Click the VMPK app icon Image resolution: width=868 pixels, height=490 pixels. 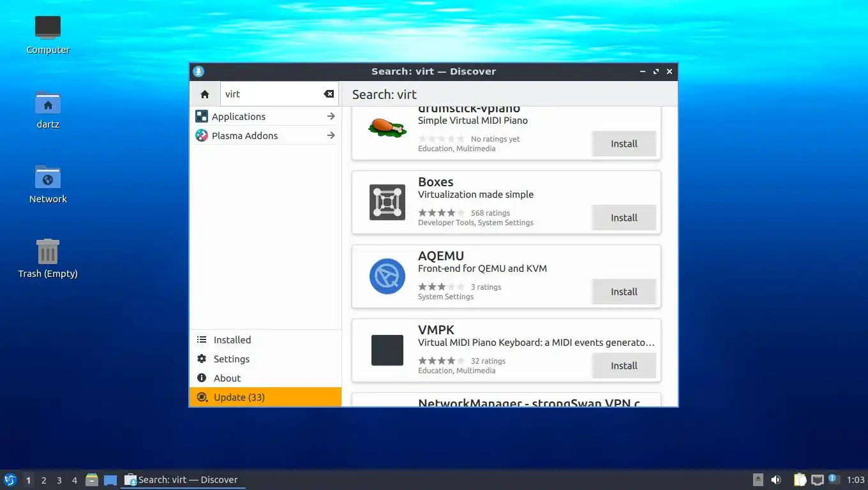pyautogui.click(x=387, y=350)
